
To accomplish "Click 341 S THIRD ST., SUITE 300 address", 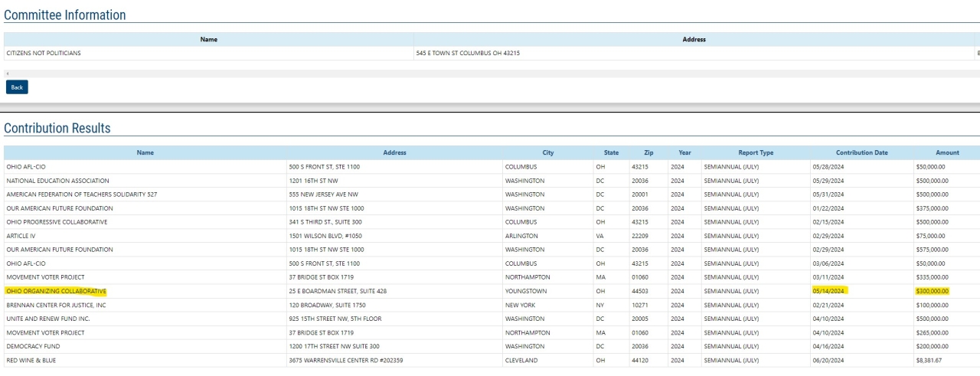I will tap(325, 222).
